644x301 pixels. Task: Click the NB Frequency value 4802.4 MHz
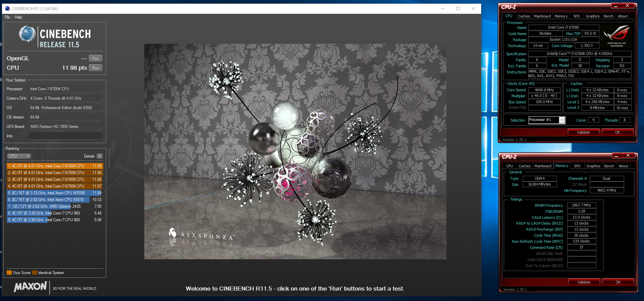[607, 191]
